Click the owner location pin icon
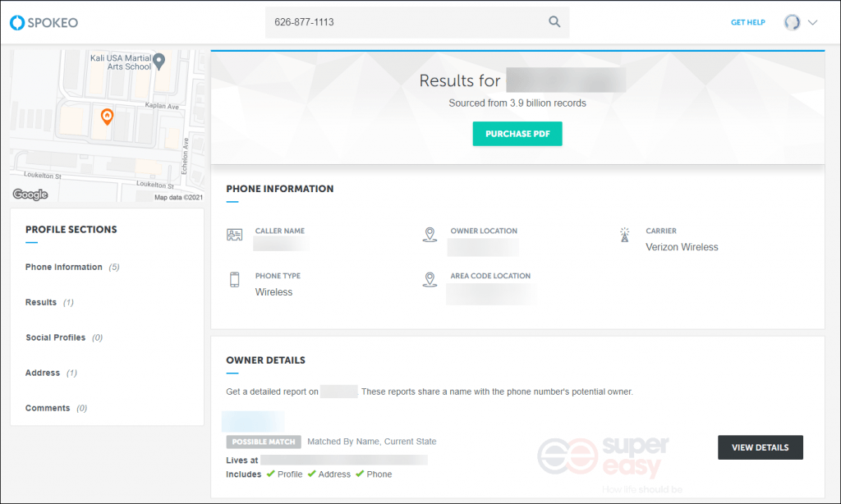 point(430,234)
